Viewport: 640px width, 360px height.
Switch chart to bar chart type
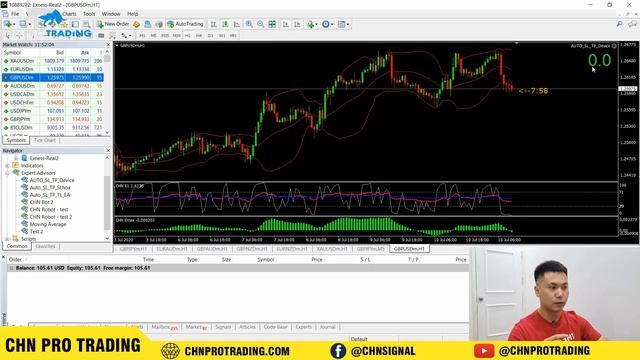[213, 24]
